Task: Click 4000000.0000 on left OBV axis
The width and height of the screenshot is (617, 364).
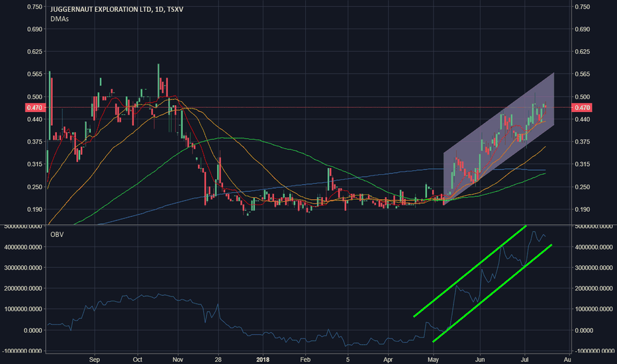Action: coord(23,247)
